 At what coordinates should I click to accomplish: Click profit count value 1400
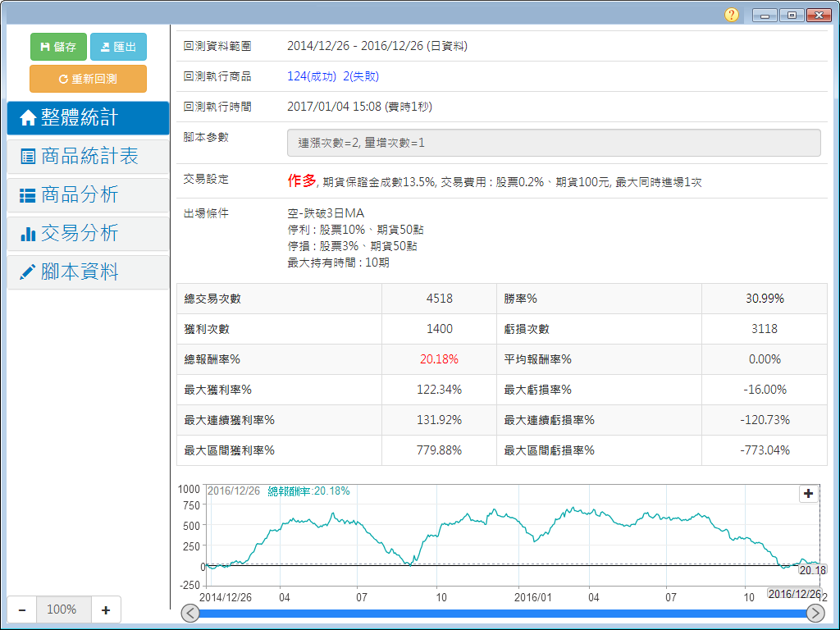click(x=440, y=329)
